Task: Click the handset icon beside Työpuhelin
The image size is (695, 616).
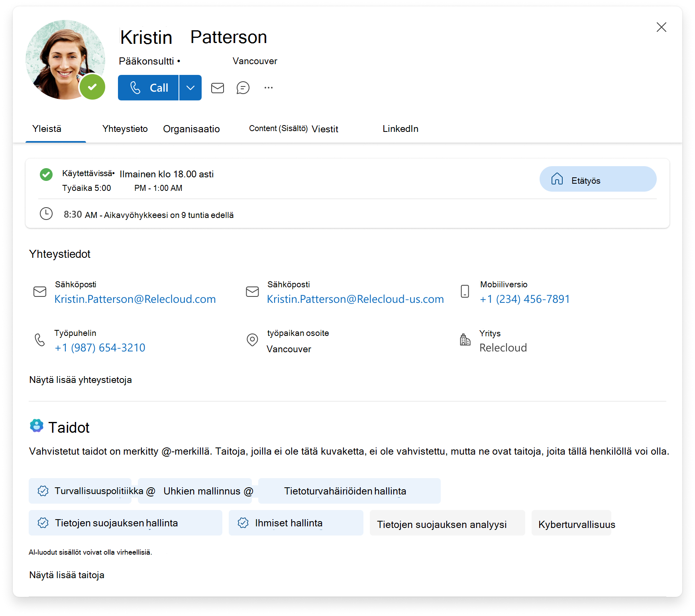Action: pos(40,340)
